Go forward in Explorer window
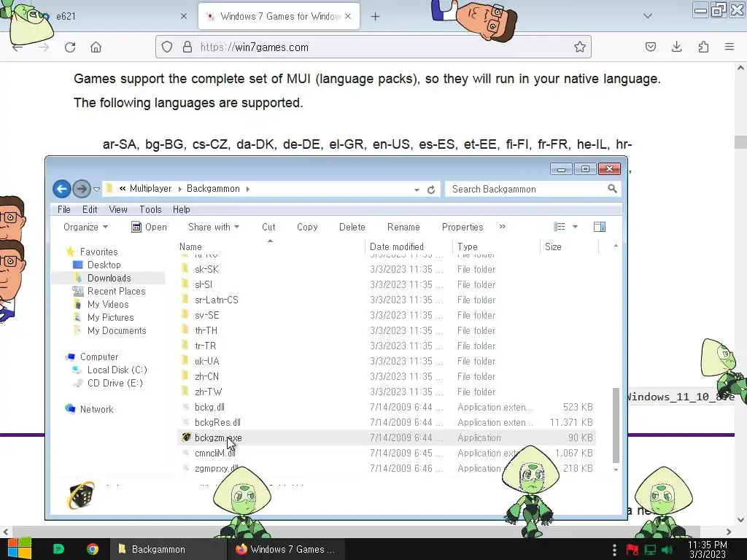 click(82, 189)
